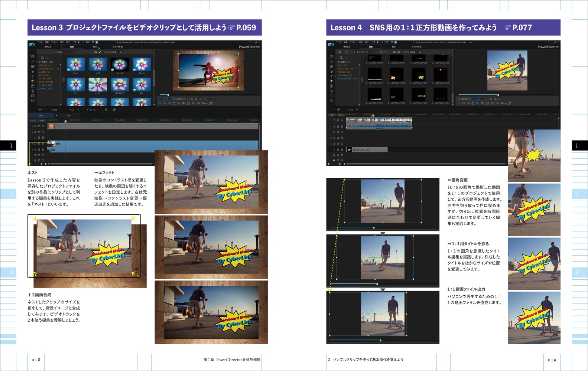Open the voice-over microphone room in Lesson 3 sidebar
Viewport: 588px width, 371px height.
pyautogui.click(x=33, y=91)
